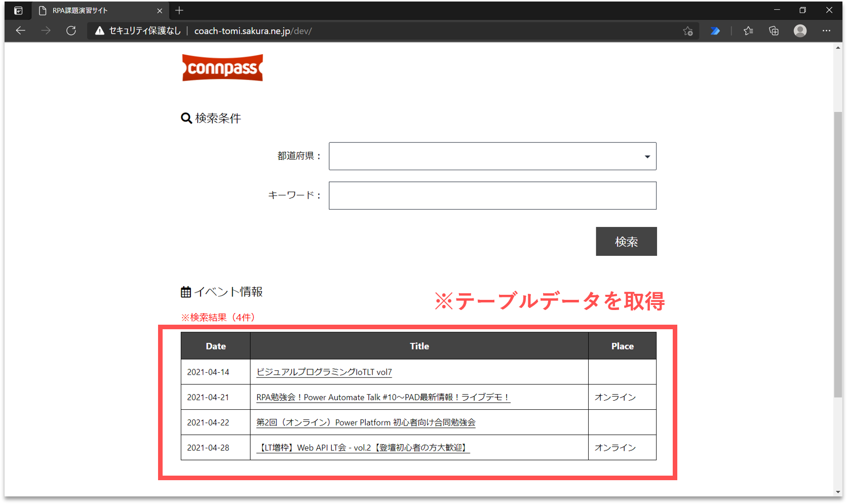The width and height of the screenshot is (847, 504).
Task: Open the Power Automate extension icon
Action: (x=715, y=31)
